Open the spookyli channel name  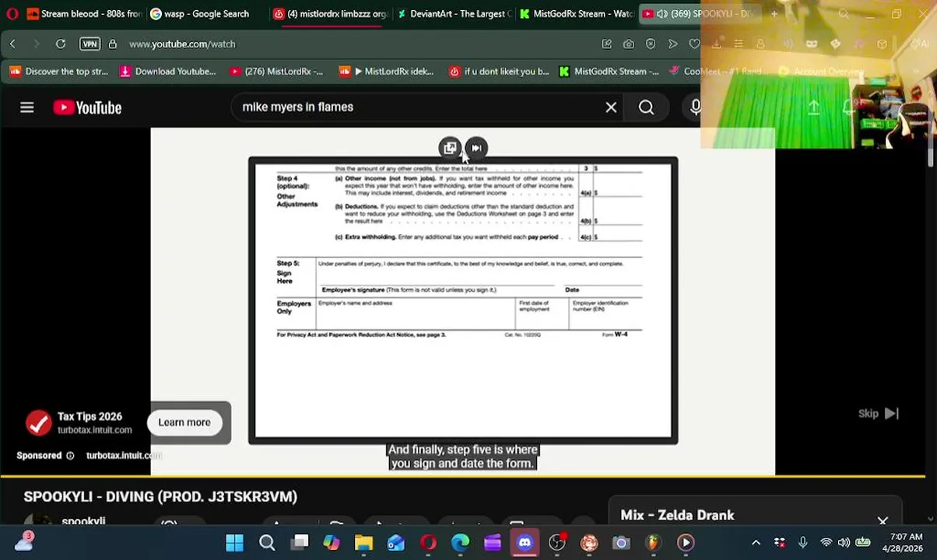click(83, 521)
